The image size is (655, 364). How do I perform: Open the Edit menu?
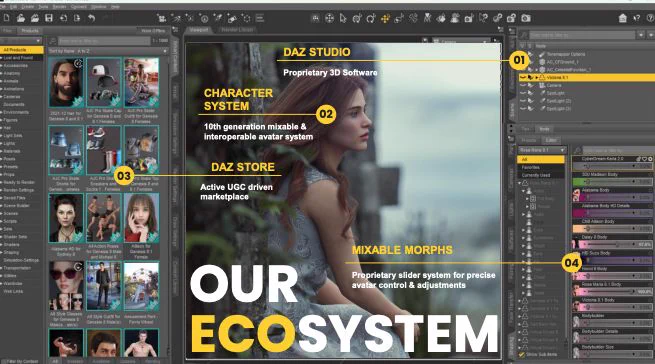tap(14, 7)
